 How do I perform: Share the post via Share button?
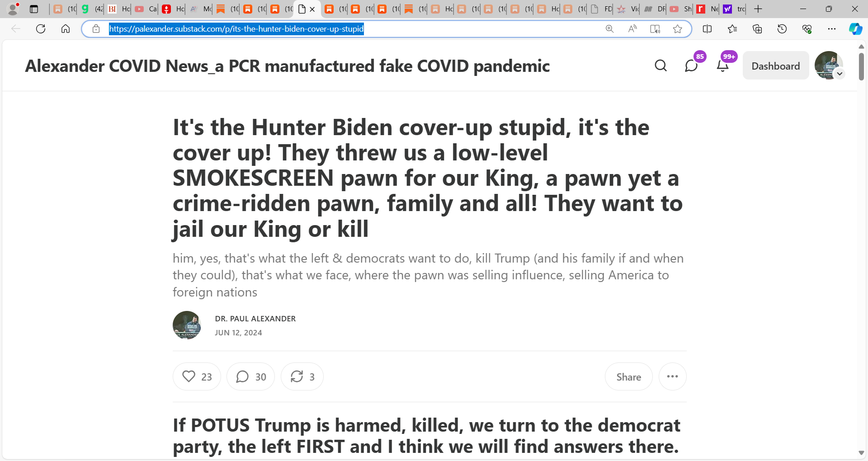pos(628,376)
